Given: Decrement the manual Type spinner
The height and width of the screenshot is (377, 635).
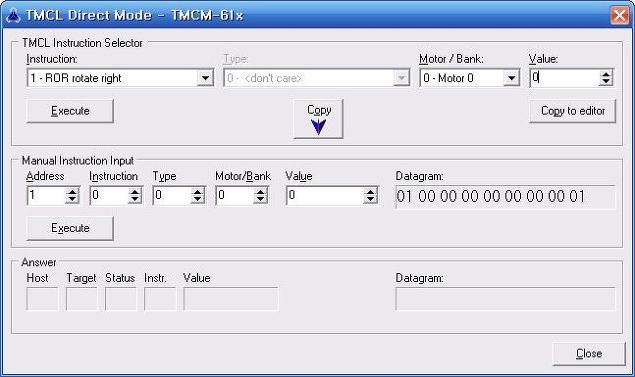Looking at the screenshot, I should pyautogui.click(x=198, y=199).
